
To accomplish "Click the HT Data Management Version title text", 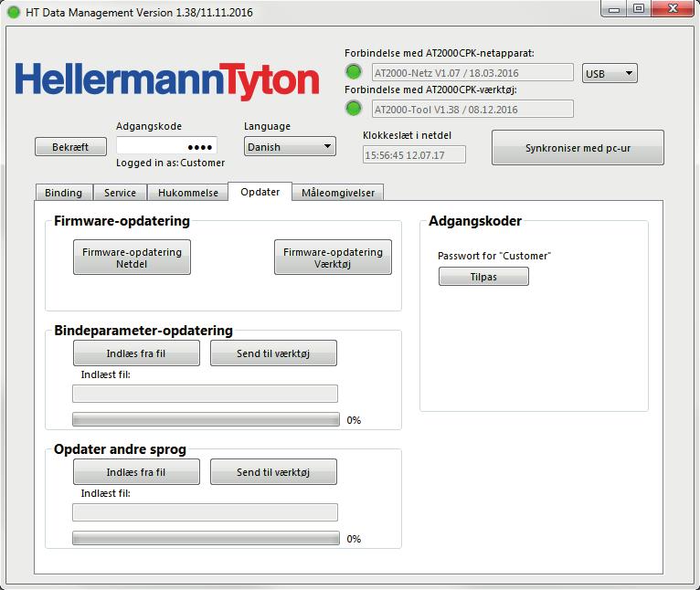I will tap(139, 13).
